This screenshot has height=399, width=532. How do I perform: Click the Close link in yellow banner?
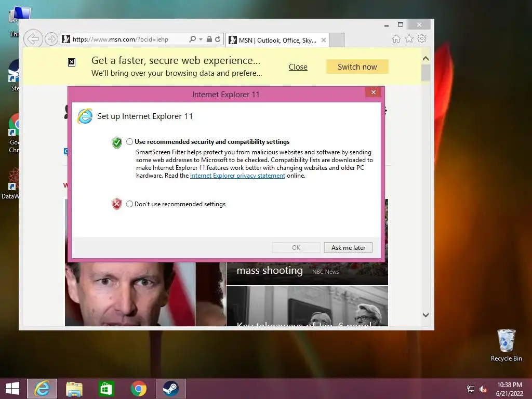(x=298, y=67)
